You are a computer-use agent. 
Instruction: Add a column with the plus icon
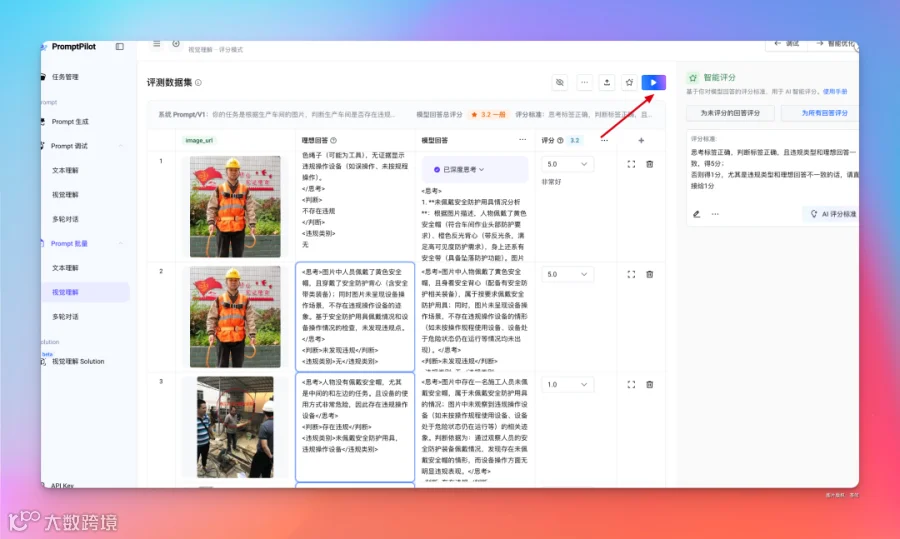[x=641, y=140]
